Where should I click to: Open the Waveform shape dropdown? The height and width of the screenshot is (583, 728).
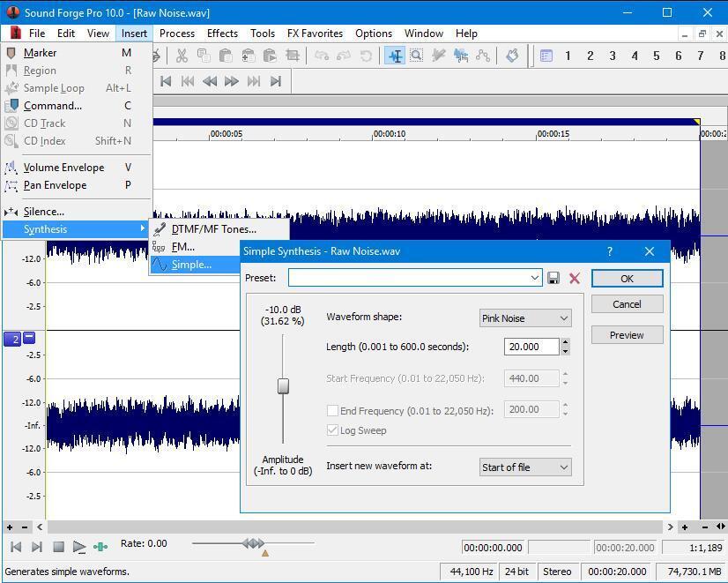click(x=525, y=318)
